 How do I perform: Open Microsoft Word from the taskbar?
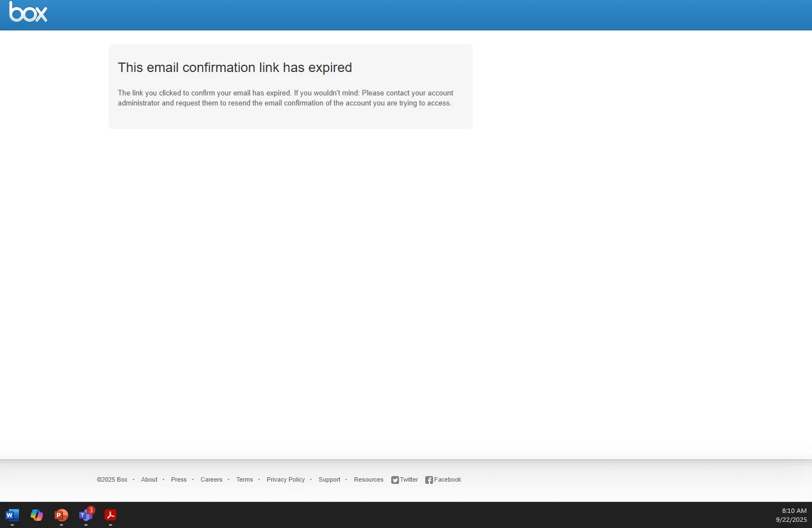point(12,515)
